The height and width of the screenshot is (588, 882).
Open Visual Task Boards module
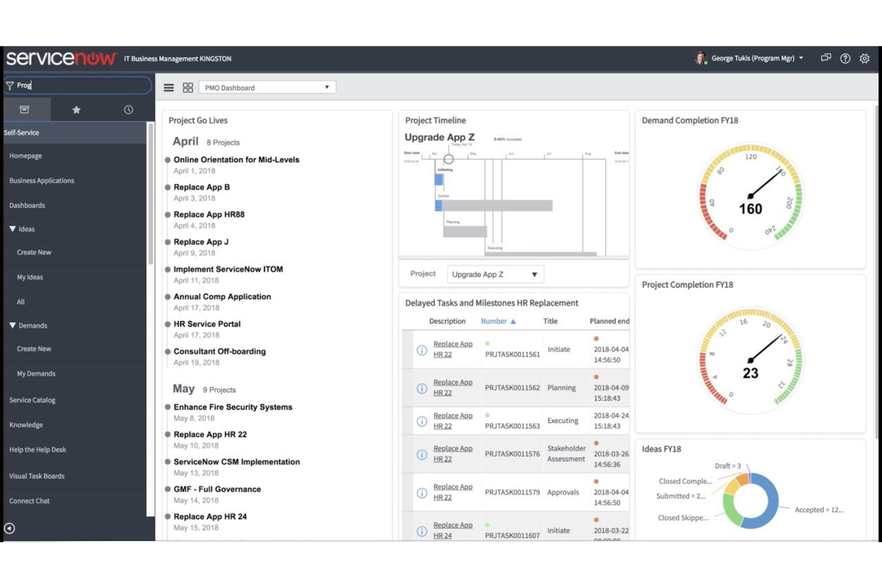[36, 476]
